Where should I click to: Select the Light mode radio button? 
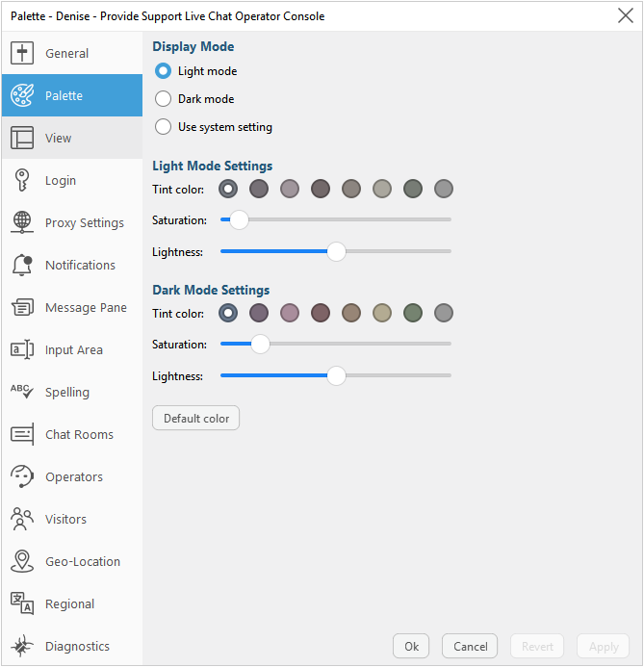(x=163, y=71)
